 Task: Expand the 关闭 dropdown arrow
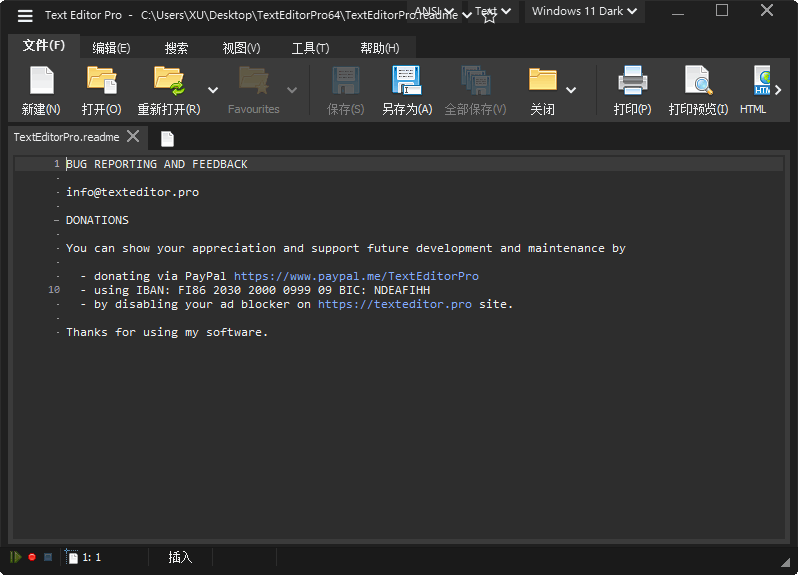point(571,91)
